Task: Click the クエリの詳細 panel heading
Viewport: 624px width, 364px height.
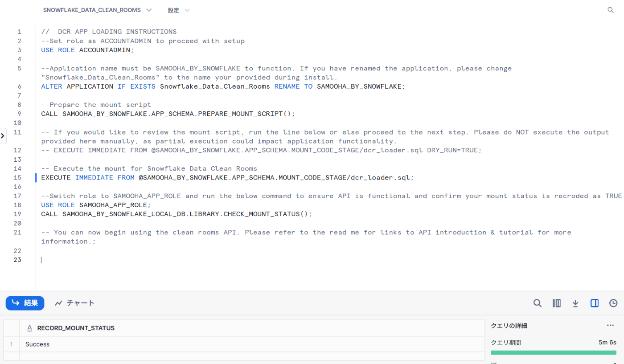Action: pyautogui.click(x=509, y=326)
